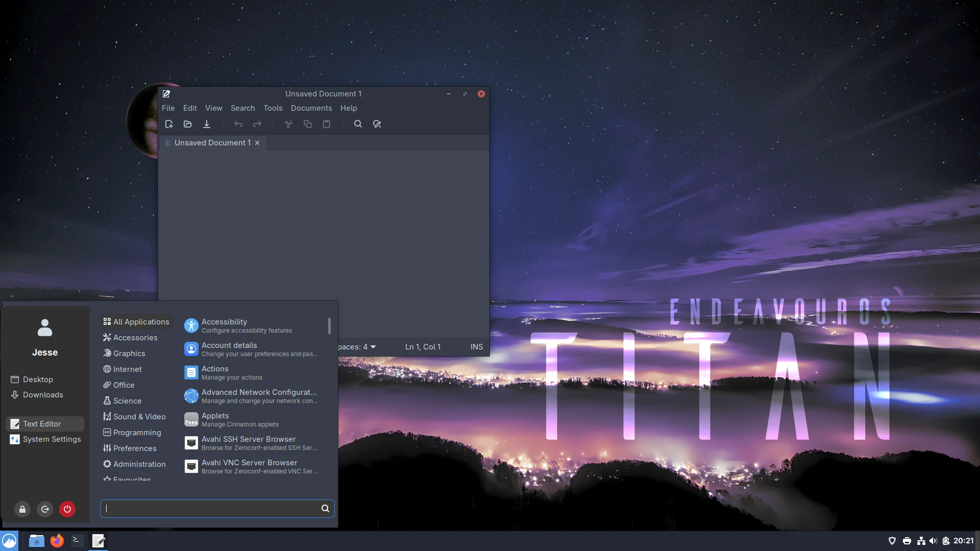Click the logout icon in menu
The height and width of the screenshot is (551, 980).
pos(45,509)
